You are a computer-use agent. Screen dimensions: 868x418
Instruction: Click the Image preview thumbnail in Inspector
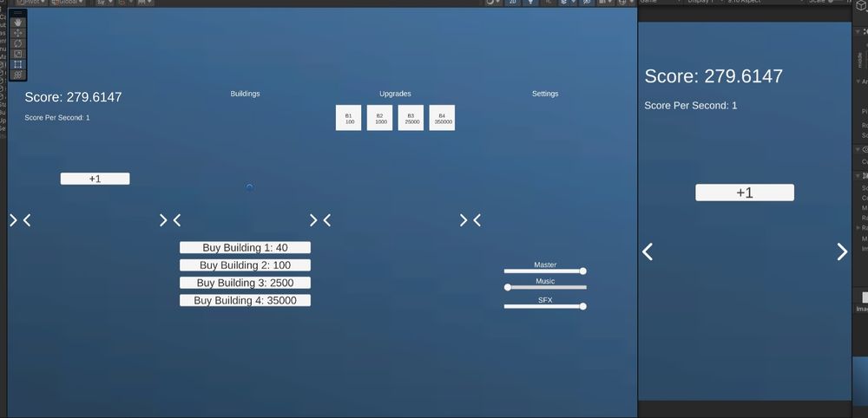point(860,382)
